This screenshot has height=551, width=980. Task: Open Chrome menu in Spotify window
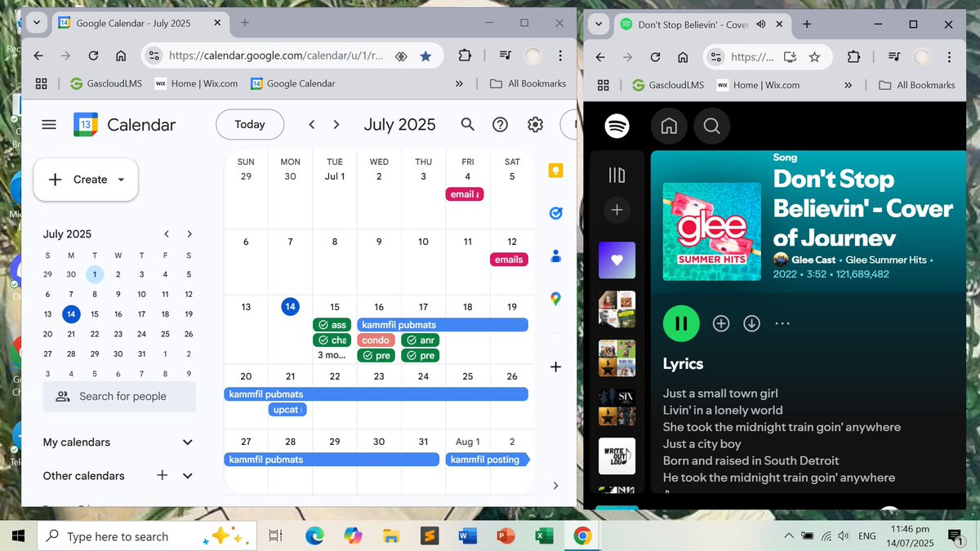949,57
